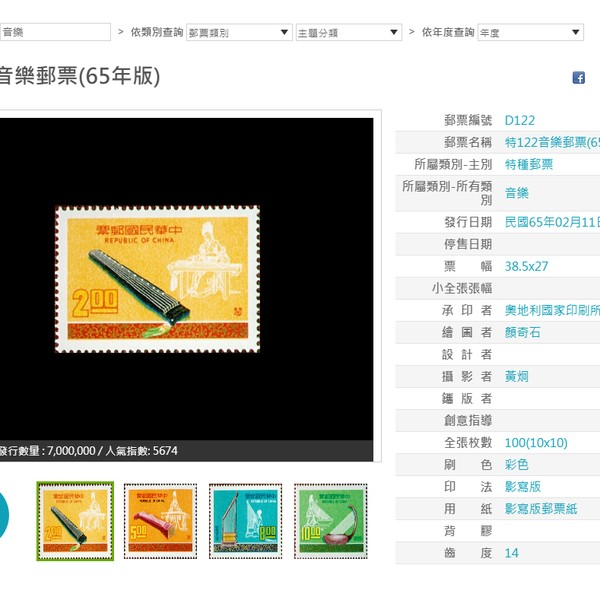Image resolution: width=600 pixels, height=600 pixels.
Task: Select the 10.00 green stamp thumbnail
Action: [x=331, y=521]
